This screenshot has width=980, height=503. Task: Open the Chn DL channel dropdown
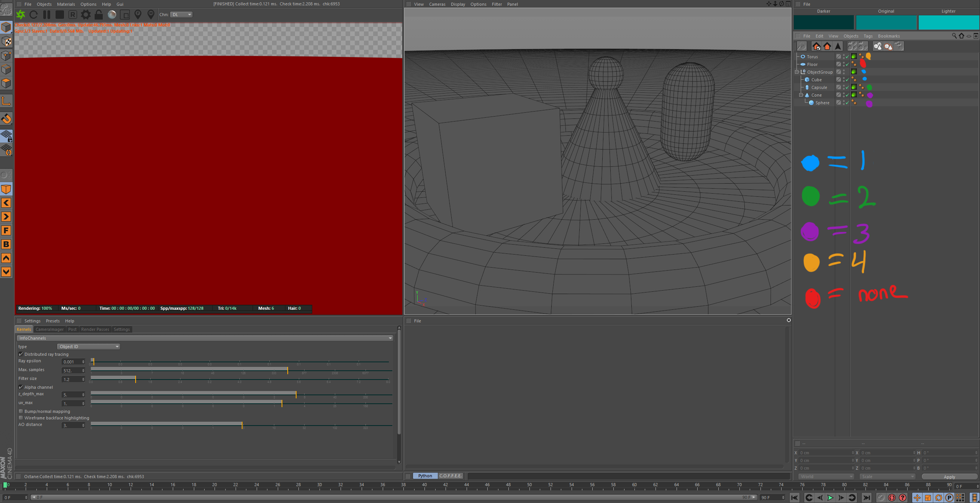181,15
